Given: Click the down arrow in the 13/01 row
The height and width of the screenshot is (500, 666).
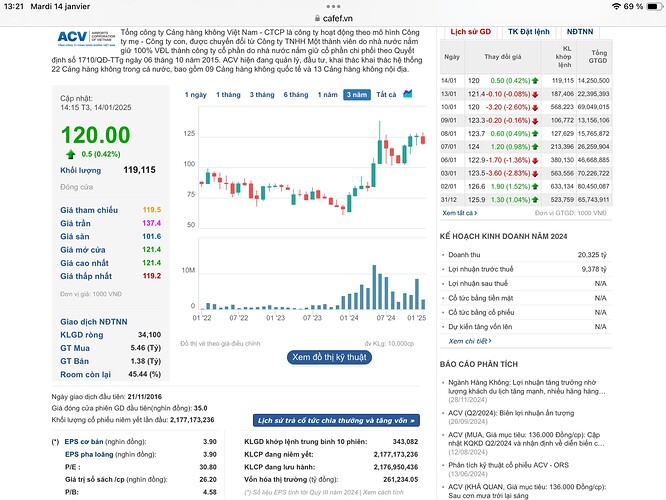Looking at the screenshot, I should 535,94.
